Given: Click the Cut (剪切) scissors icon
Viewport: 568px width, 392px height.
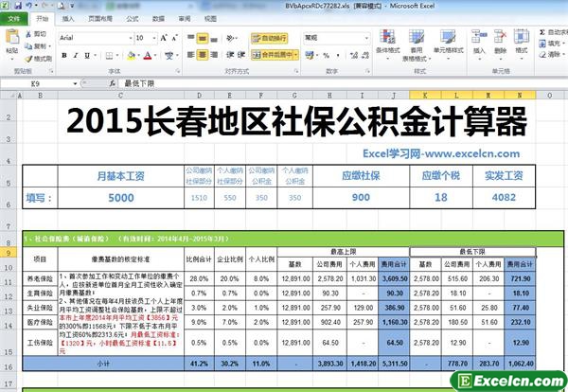Looking at the screenshot, I should click(x=28, y=34).
